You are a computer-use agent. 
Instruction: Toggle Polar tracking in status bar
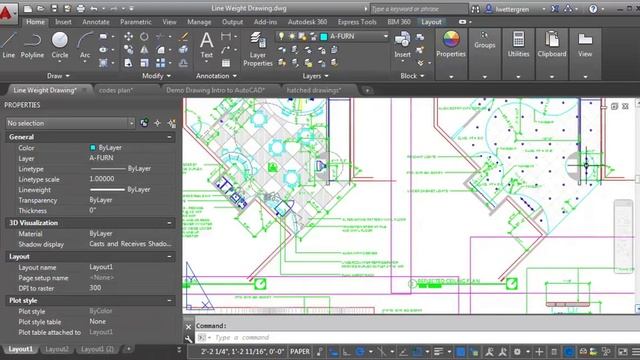click(360, 351)
